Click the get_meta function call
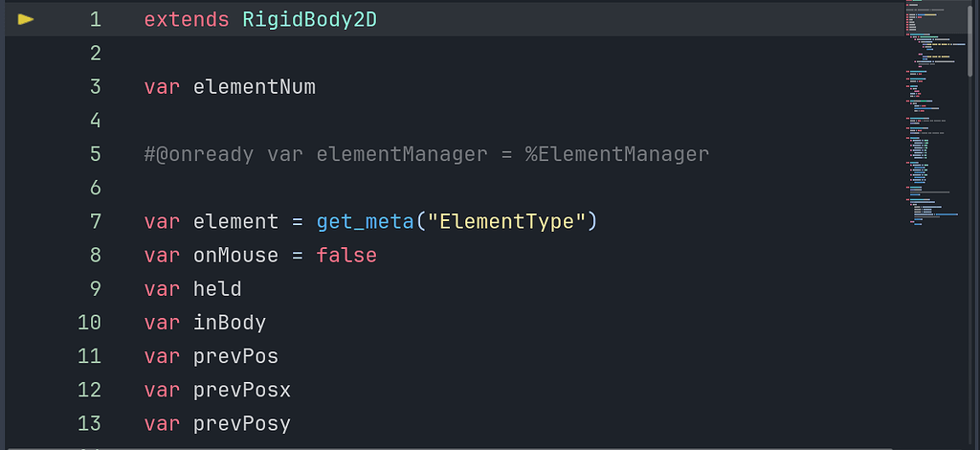 coord(366,221)
